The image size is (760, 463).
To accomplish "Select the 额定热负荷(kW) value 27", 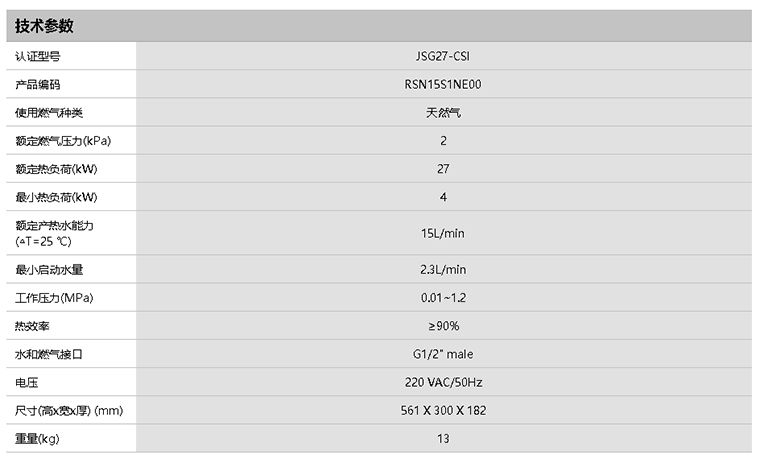I will [443, 169].
